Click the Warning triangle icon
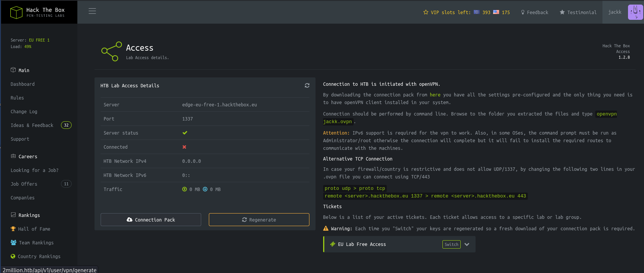This screenshot has width=644, height=273. pyautogui.click(x=326, y=228)
